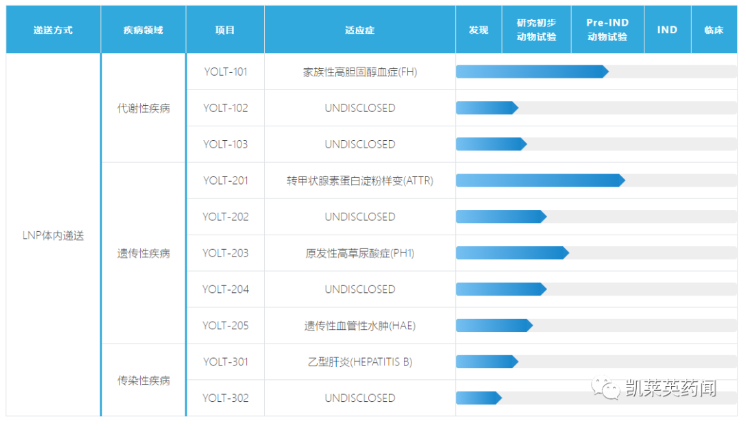Click the 递送方式 column header
Image resolution: width=746 pixels, height=430 pixels.
point(53,30)
